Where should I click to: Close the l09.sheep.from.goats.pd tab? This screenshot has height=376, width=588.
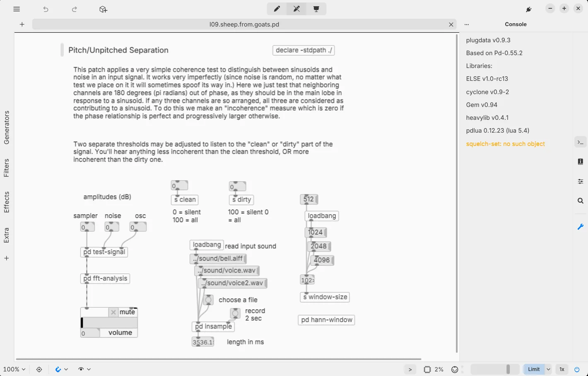click(451, 24)
